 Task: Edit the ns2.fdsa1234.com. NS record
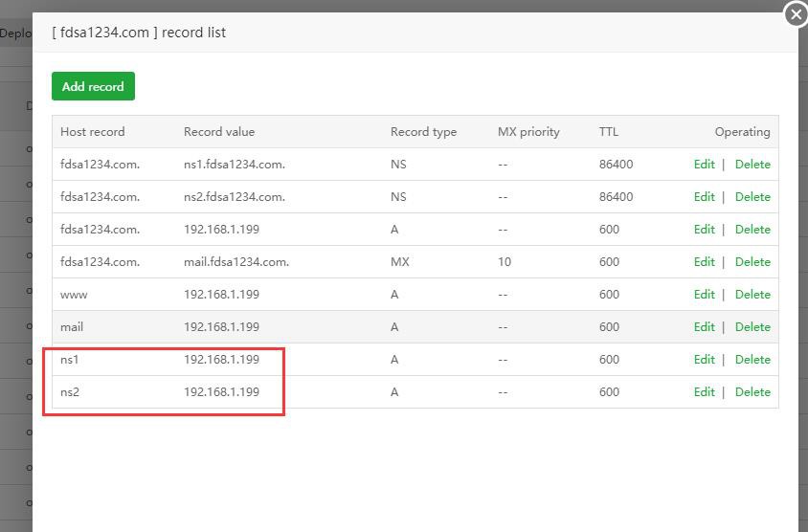click(705, 197)
